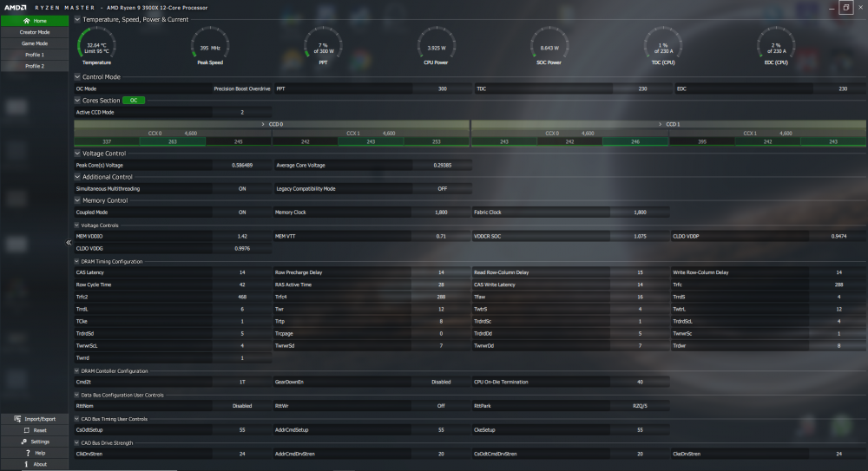Expand the CCD 0 header arrow

pos(263,124)
